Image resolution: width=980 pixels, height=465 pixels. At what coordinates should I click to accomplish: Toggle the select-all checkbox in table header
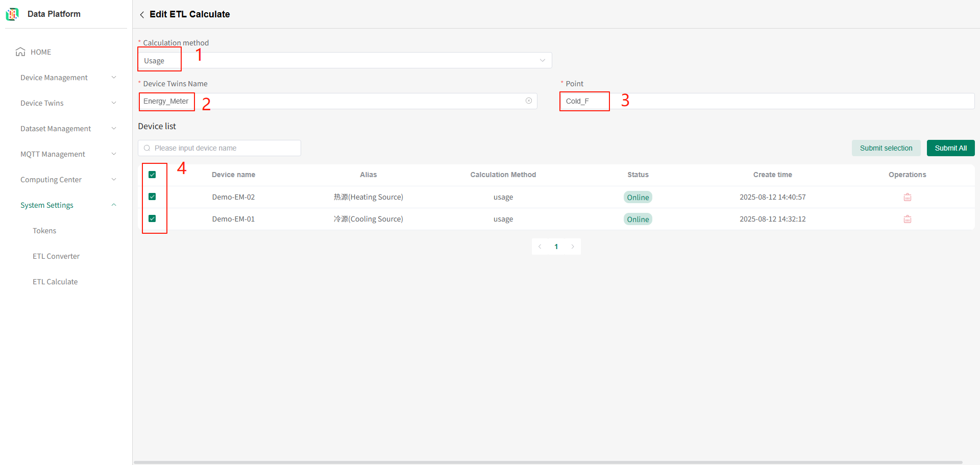coord(152,175)
